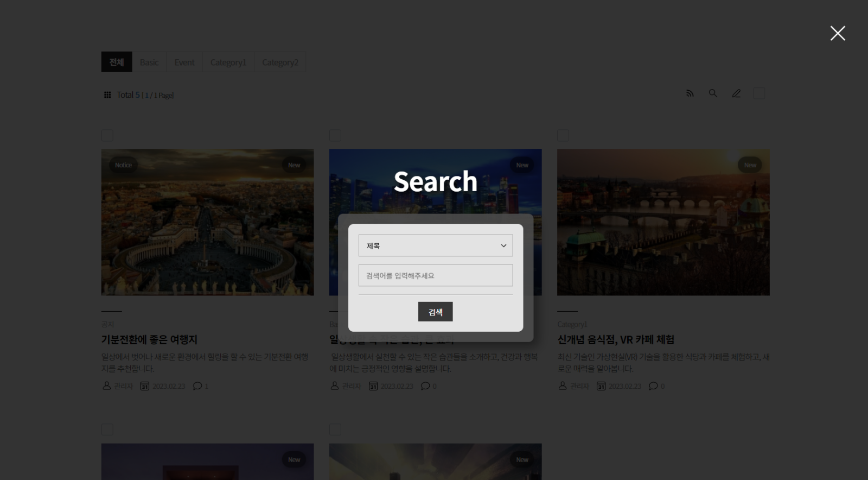Image resolution: width=868 pixels, height=480 pixels.
Task: Click the magnifier search icon in toolbar
Action: coord(713,93)
